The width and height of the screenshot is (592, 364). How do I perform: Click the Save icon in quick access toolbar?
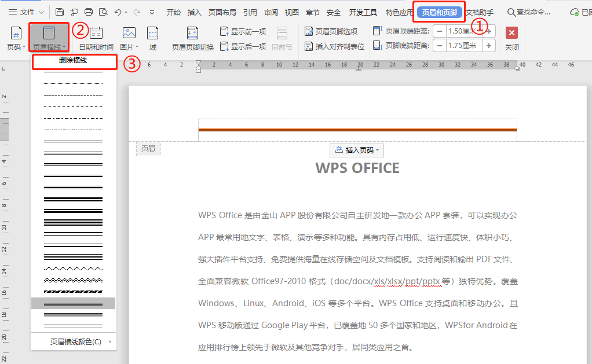point(60,12)
